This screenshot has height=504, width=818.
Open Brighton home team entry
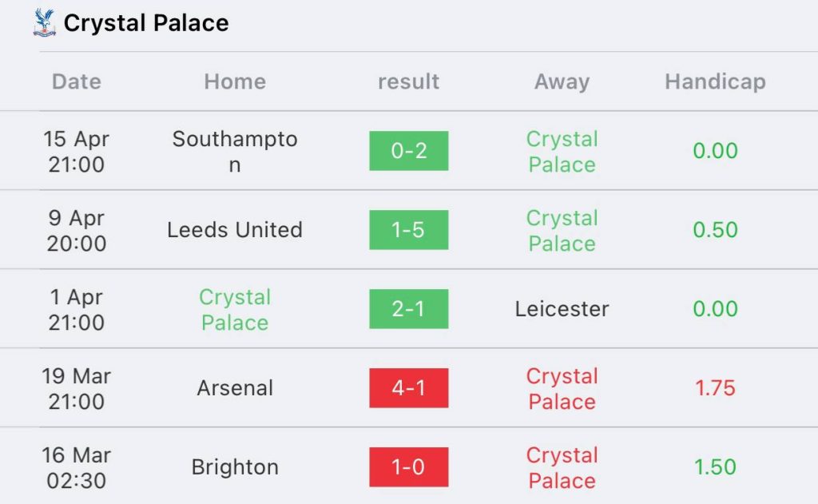click(235, 467)
